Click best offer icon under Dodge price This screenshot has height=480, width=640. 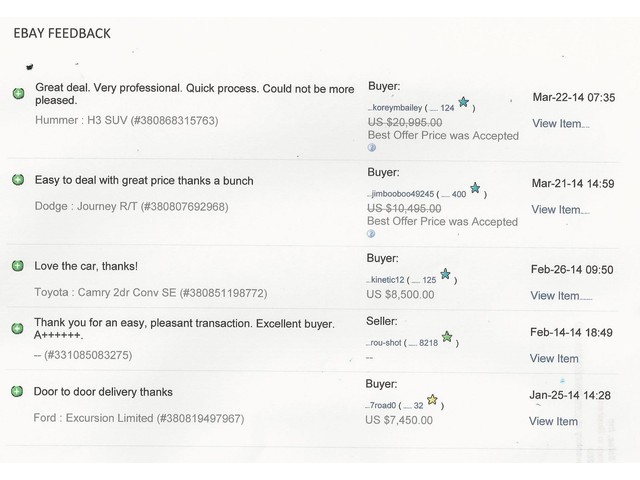[371, 234]
